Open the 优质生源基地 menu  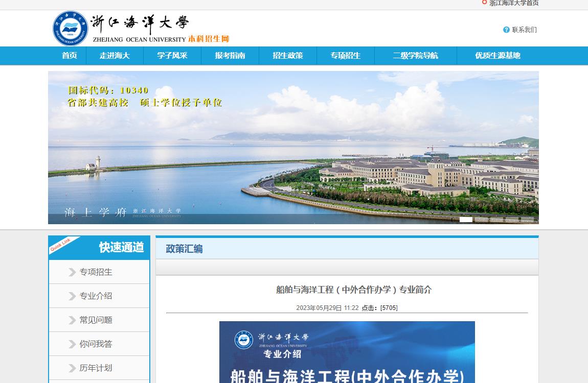[497, 56]
